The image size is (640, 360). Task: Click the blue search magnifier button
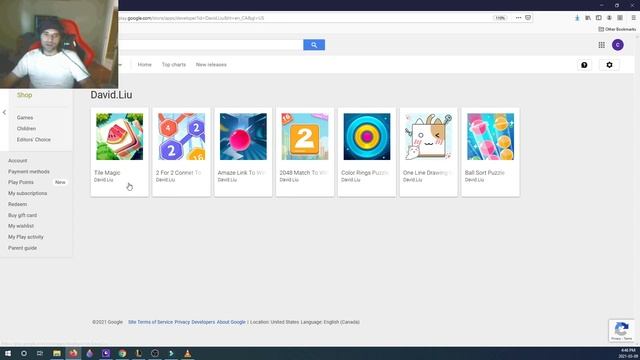click(x=314, y=45)
